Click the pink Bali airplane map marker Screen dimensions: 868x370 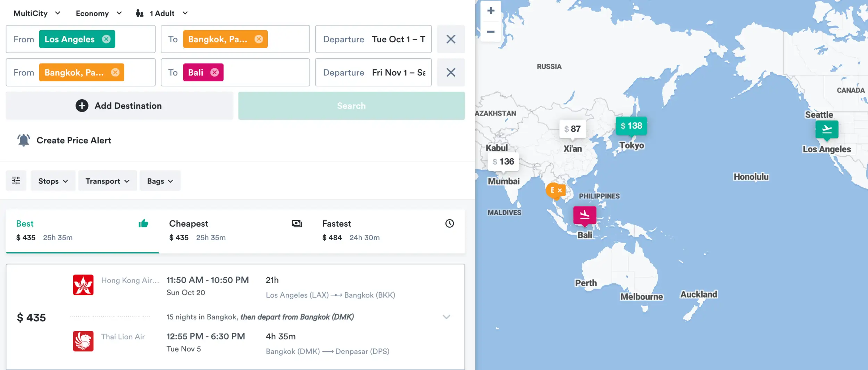(584, 215)
